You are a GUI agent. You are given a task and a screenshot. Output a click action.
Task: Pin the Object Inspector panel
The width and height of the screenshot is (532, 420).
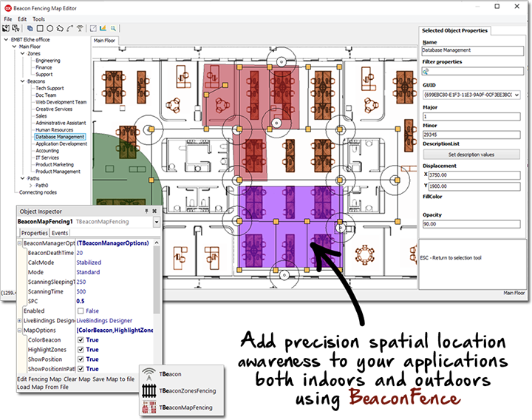[146, 211]
